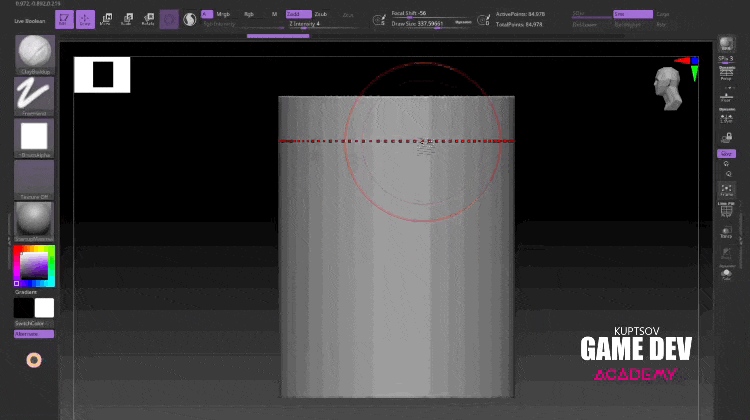
Task: Select the black secondary color swatch
Action: coord(24,308)
